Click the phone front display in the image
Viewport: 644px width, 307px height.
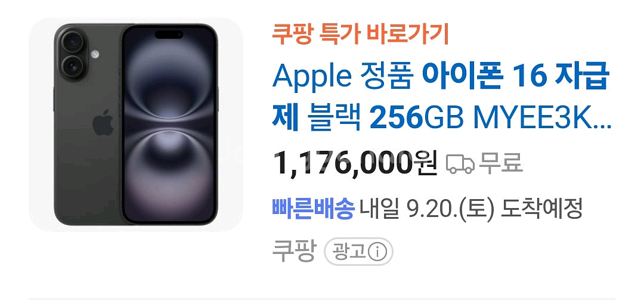point(169,125)
